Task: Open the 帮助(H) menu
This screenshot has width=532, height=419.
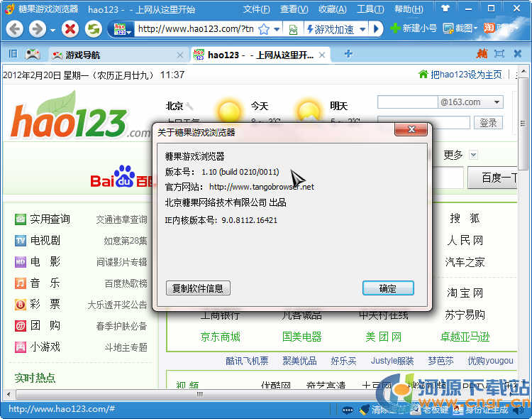Action: (409, 9)
